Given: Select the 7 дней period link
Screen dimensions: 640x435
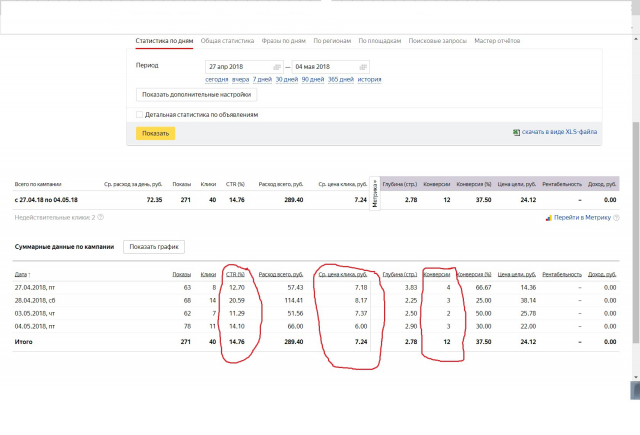Looking at the screenshot, I should pyautogui.click(x=262, y=80).
